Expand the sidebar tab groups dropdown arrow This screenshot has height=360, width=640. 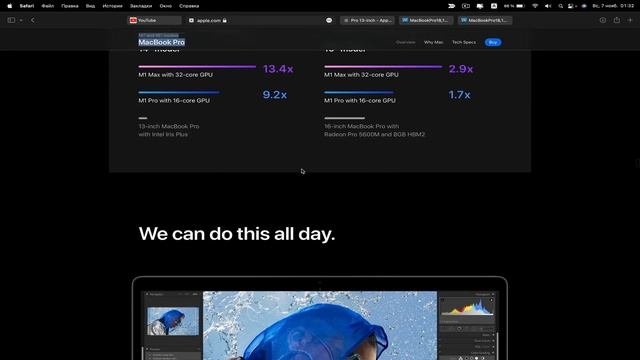tap(21, 20)
